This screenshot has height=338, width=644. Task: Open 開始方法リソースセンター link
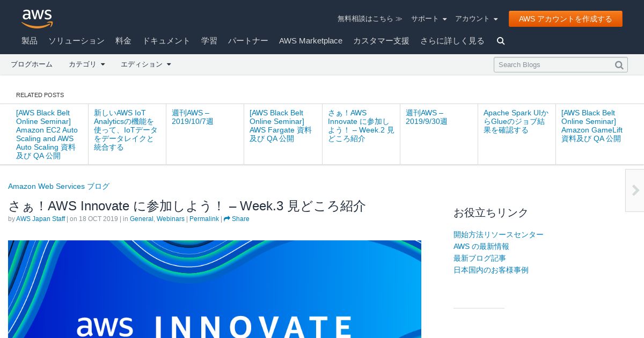[499, 234]
